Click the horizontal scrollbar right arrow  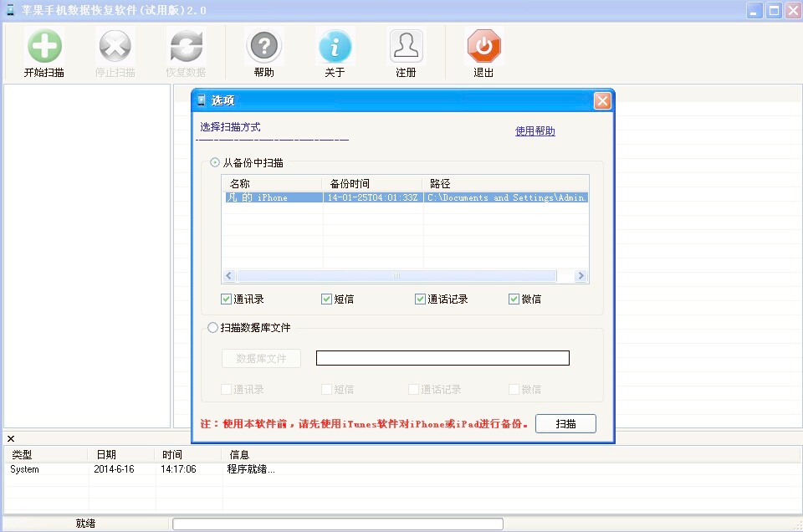click(583, 275)
